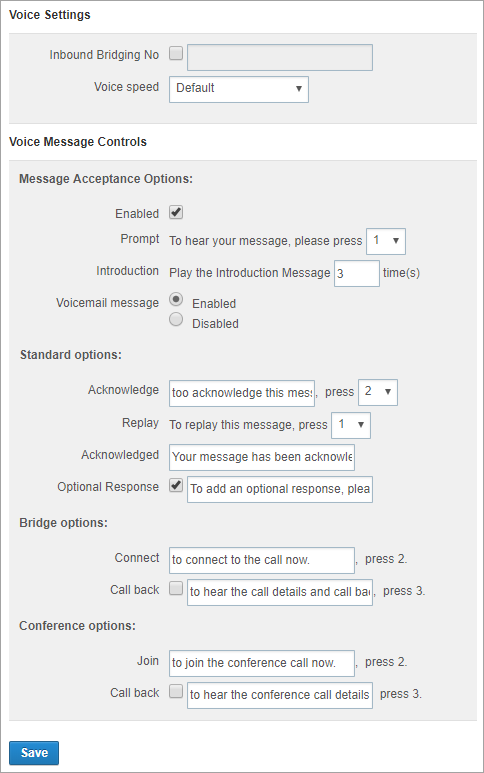Enable the Bridge options Call back checkbox
Viewport: 484px width, 773px height.
click(x=176, y=588)
